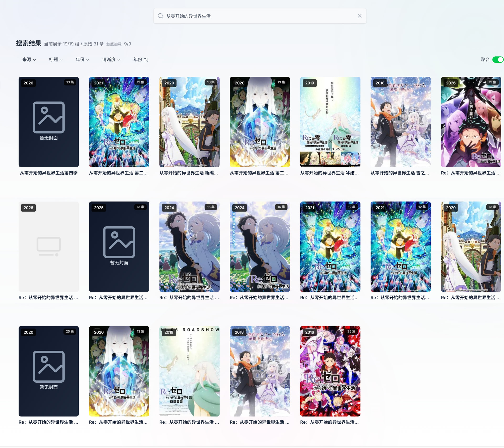
Task: Click the 搜索结果 heading
Action: [x=29, y=43]
